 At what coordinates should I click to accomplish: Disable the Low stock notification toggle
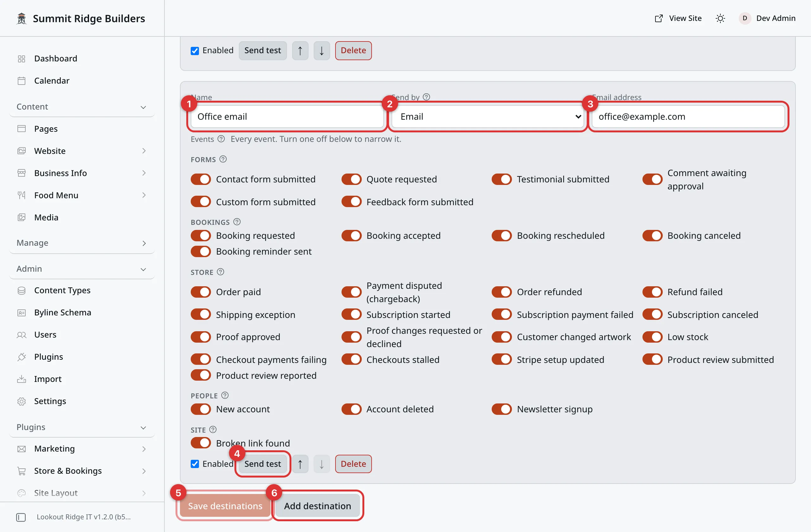tap(652, 337)
